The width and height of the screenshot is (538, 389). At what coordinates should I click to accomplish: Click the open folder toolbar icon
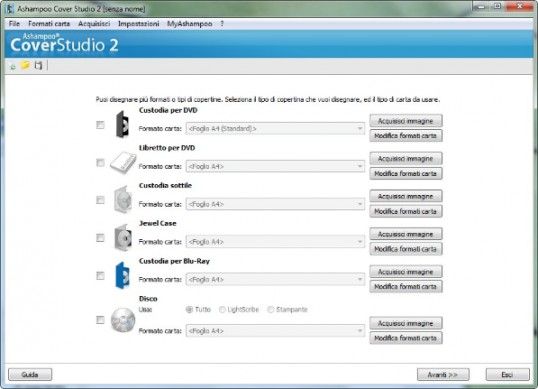[x=25, y=65]
